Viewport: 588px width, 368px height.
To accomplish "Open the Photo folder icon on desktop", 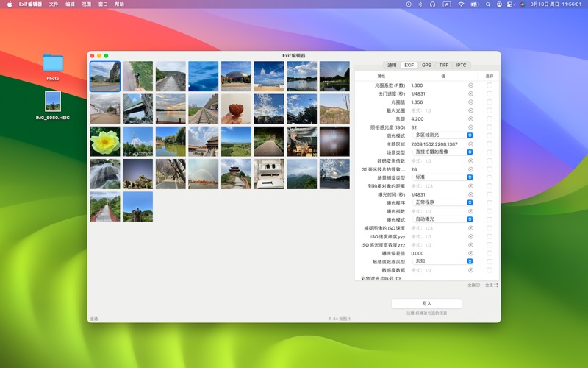I will point(53,63).
